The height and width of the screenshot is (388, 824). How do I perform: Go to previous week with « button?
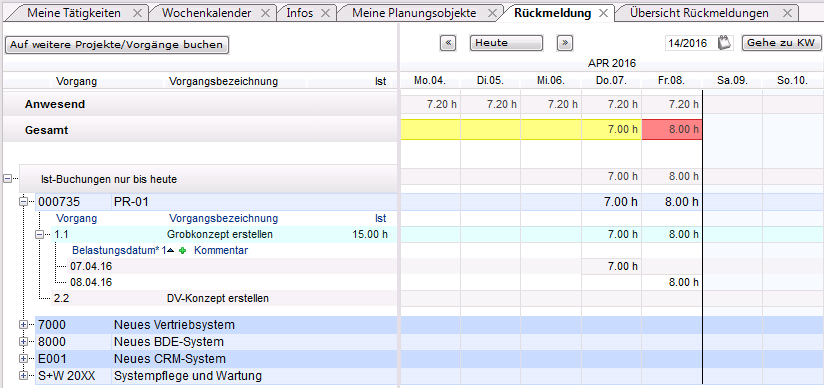pyautogui.click(x=448, y=43)
